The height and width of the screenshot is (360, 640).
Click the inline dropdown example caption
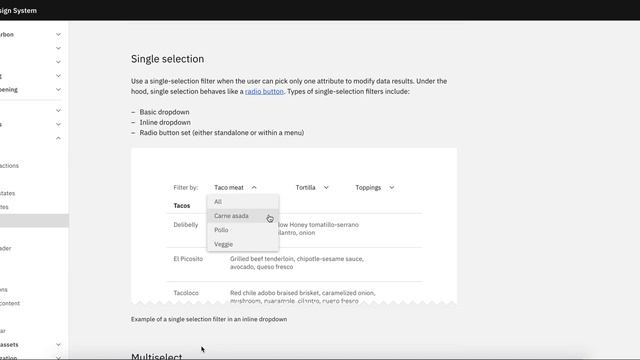point(209,319)
